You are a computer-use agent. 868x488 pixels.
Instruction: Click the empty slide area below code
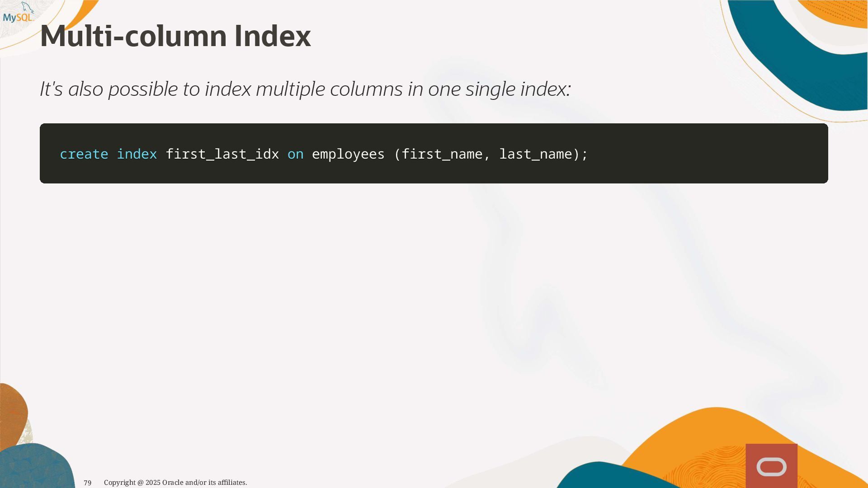pyautogui.click(x=271, y=294)
